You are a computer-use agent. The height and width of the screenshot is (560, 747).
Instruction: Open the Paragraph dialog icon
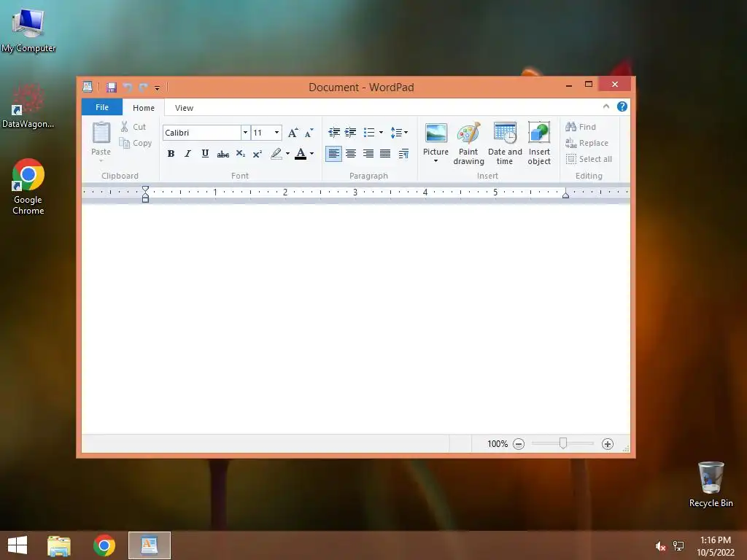(403, 153)
